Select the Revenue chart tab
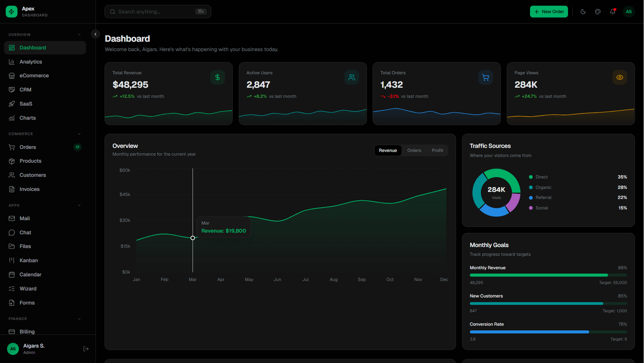The width and height of the screenshot is (644, 363). pyautogui.click(x=388, y=151)
